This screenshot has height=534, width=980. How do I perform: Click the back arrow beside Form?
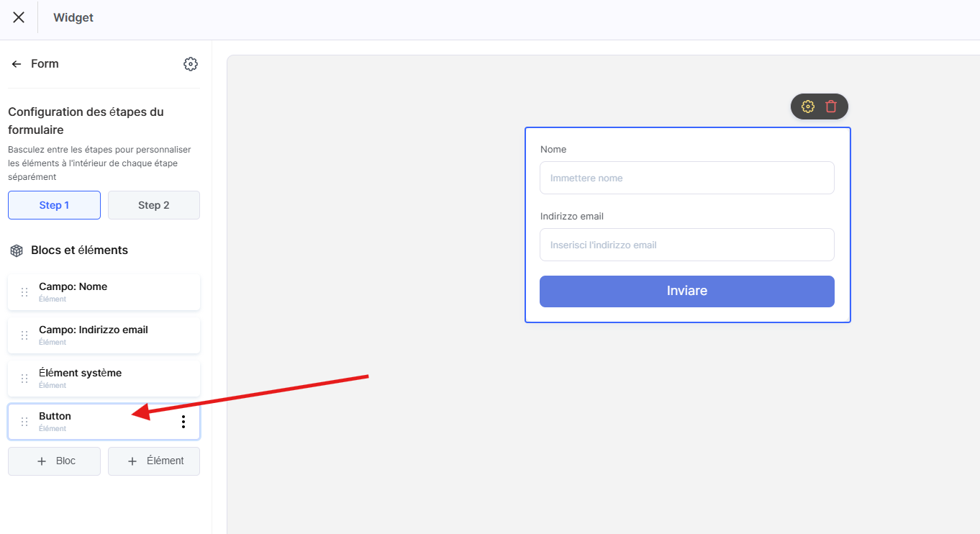pos(16,64)
